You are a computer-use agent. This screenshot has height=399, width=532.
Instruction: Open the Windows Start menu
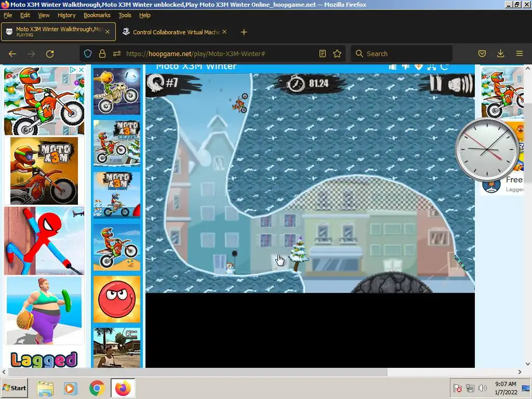click(14, 388)
